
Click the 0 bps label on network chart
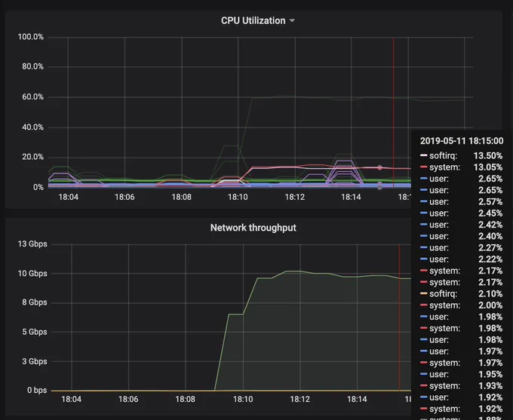(37, 391)
